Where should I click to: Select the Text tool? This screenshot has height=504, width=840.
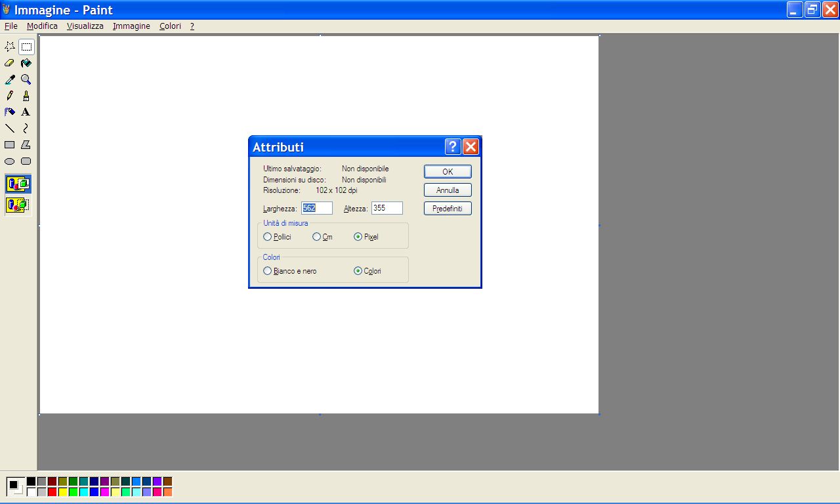pos(26,112)
